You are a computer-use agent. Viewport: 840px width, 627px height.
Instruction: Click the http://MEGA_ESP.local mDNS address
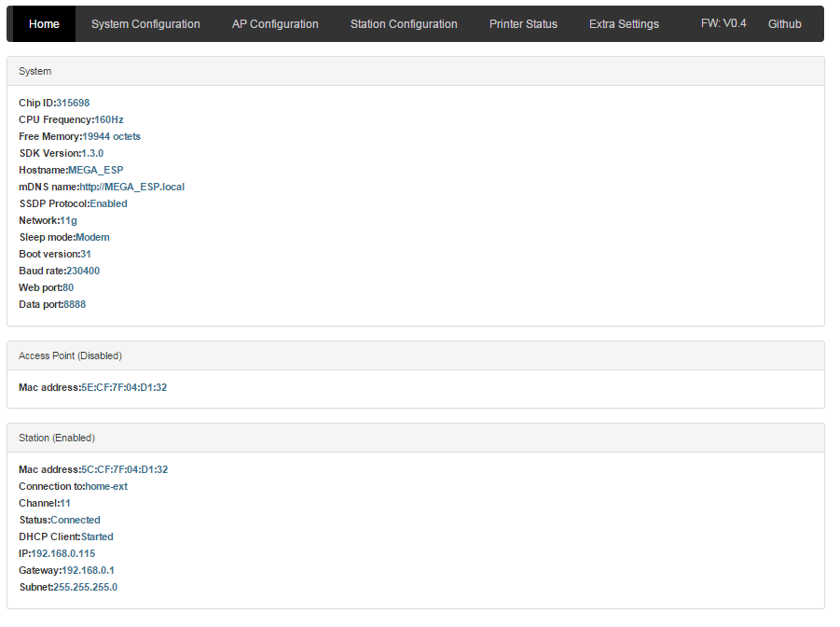point(131,187)
